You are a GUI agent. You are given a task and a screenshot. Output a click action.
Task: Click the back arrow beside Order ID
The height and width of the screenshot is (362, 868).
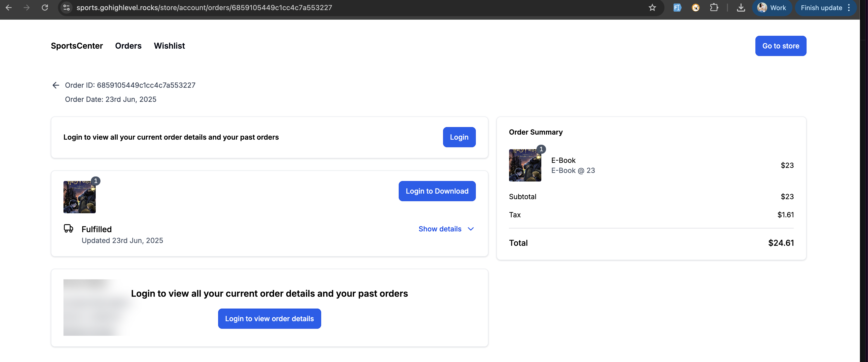[56, 85]
